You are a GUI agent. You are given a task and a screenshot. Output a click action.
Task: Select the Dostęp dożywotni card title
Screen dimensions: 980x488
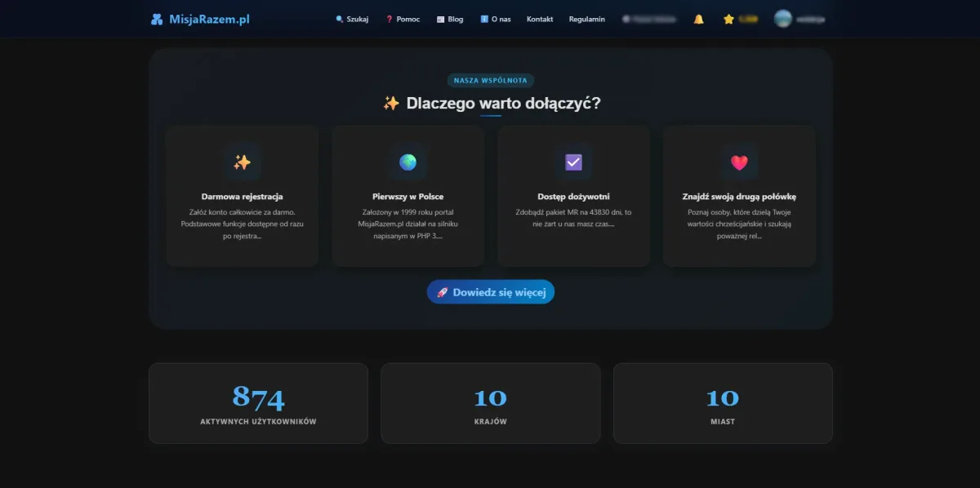pos(573,197)
